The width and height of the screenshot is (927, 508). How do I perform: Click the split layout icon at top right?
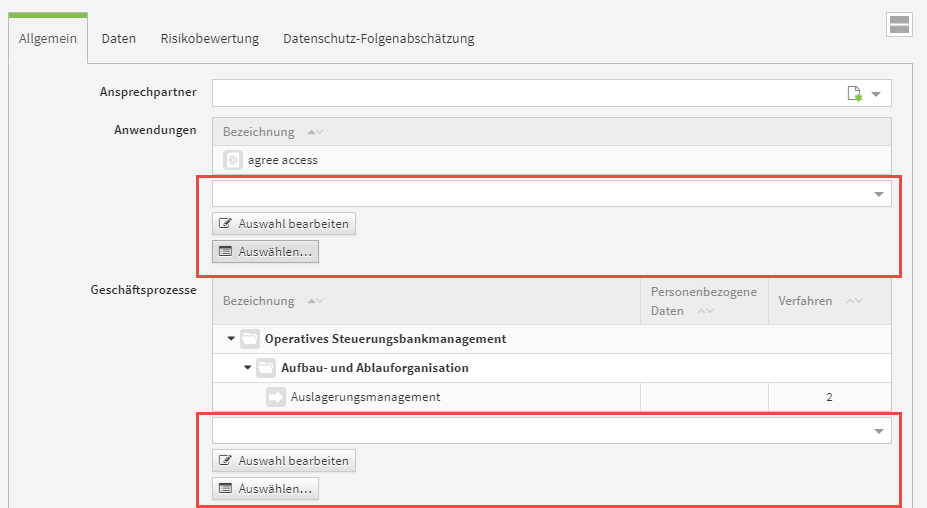tap(899, 25)
